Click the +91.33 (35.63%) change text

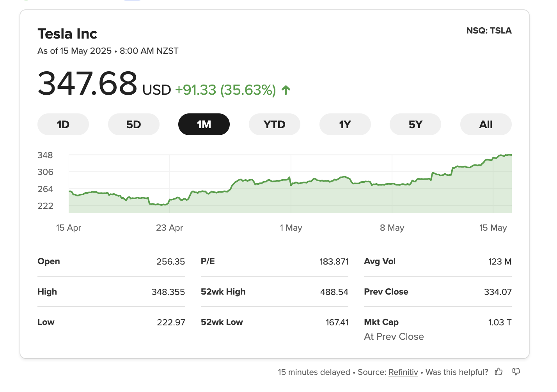click(x=225, y=90)
